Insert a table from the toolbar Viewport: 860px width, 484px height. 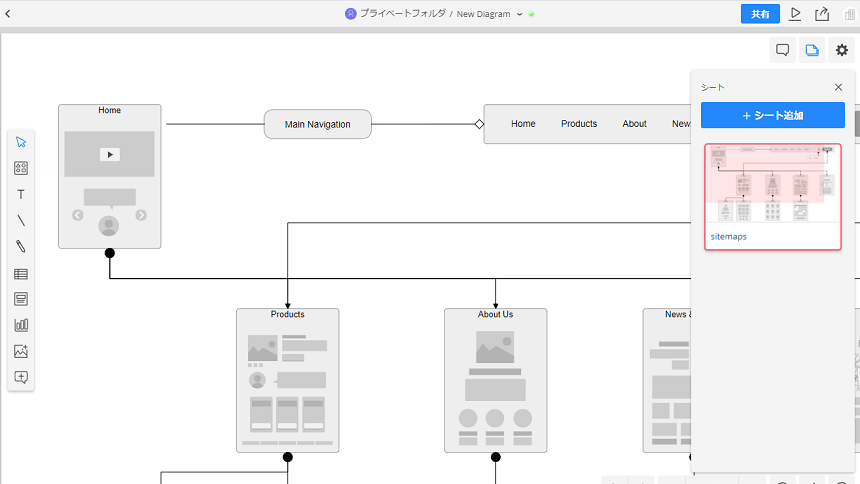[21, 273]
